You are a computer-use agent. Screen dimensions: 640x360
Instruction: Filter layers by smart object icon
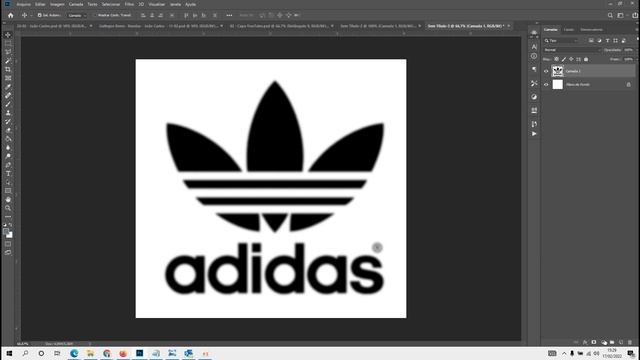(624, 40)
